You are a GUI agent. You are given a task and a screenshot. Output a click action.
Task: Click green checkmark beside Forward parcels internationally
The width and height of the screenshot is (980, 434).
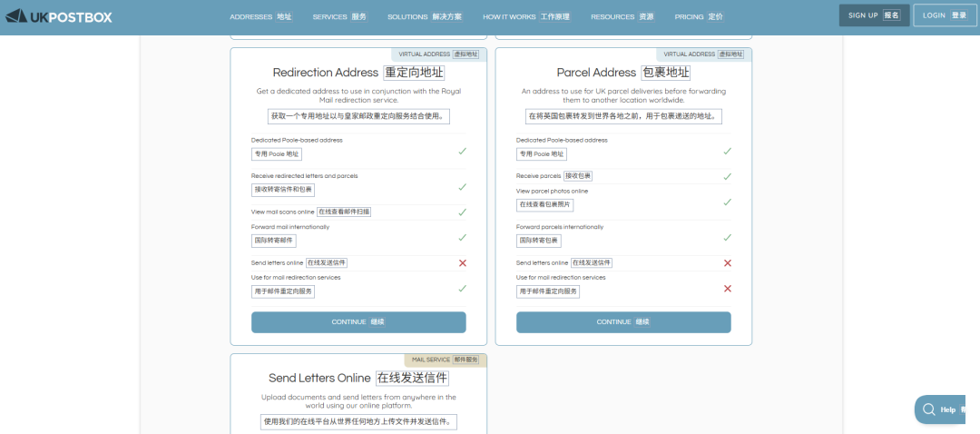[x=727, y=237]
